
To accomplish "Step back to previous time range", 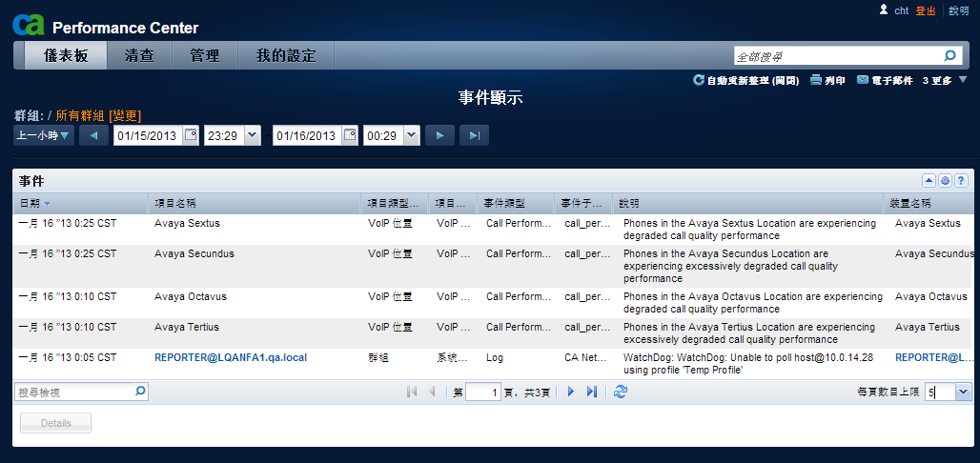I will pos(93,135).
